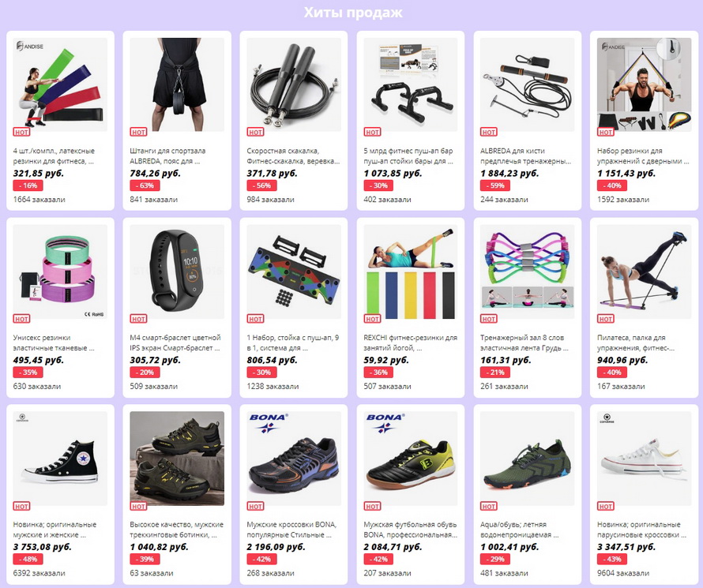The image size is (703, 588).
Task: Click the white Converse low-top sneaker photo
Action: click(645, 458)
